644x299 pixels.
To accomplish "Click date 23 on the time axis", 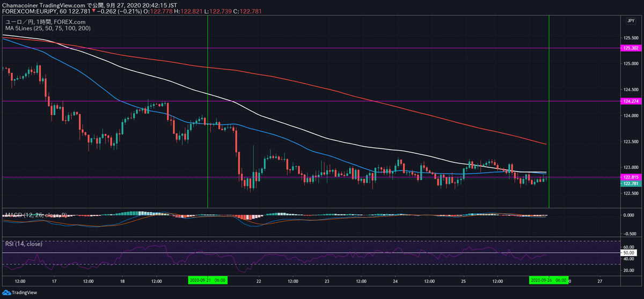I will tap(327, 280).
